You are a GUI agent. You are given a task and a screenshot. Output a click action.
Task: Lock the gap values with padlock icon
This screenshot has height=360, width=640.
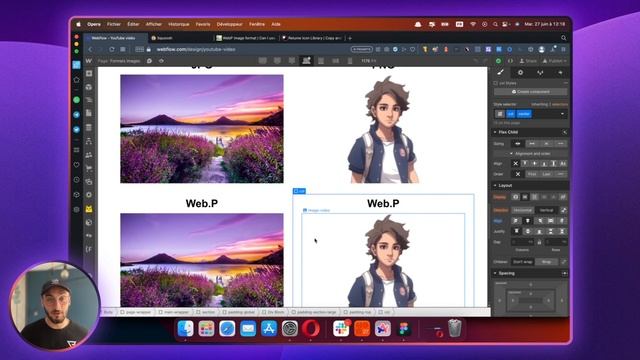click(539, 242)
